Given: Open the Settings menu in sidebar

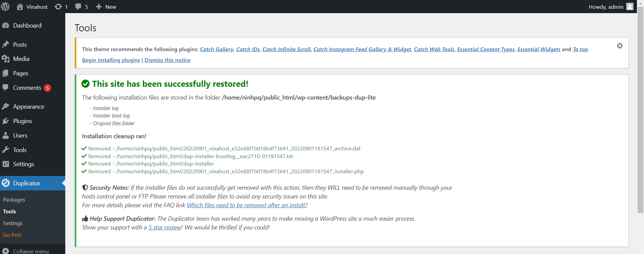Looking at the screenshot, I should click(x=23, y=164).
